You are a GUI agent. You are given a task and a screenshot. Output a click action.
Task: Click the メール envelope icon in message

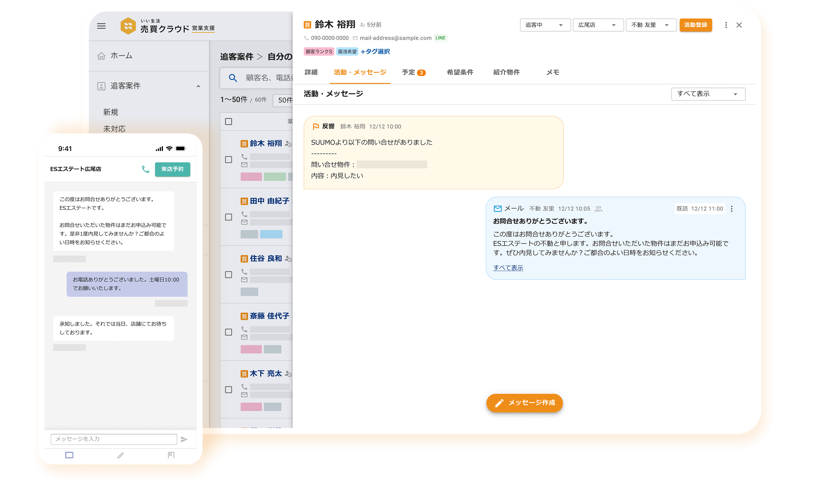[497, 209]
